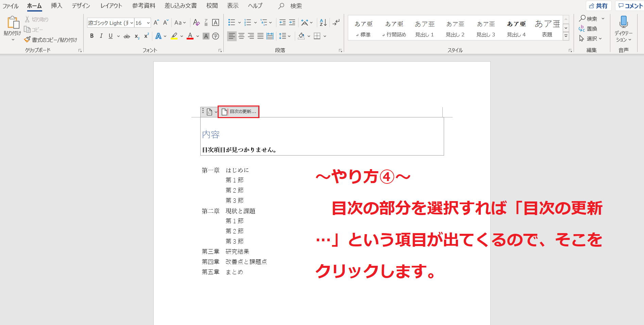
Task: Expand the styles gallery More arrow
Action: tap(566, 36)
